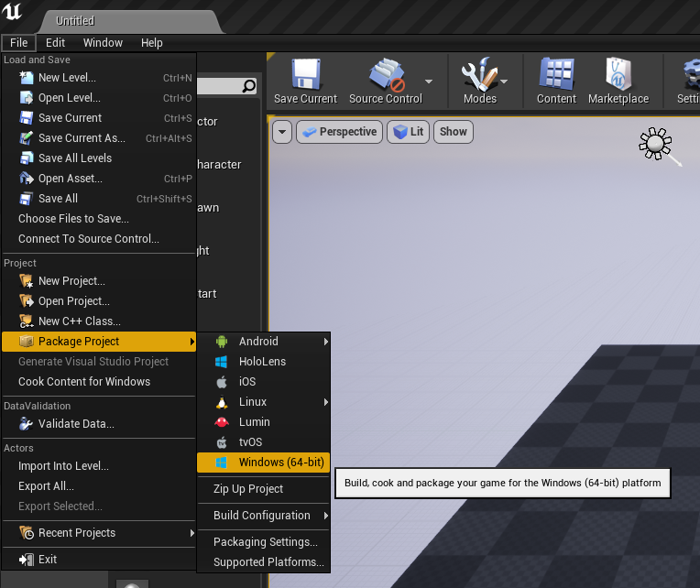Open the Perspective view mode dropdown
Image resolution: width=700 pixels, height=588 pixels.
pos(339,132)
